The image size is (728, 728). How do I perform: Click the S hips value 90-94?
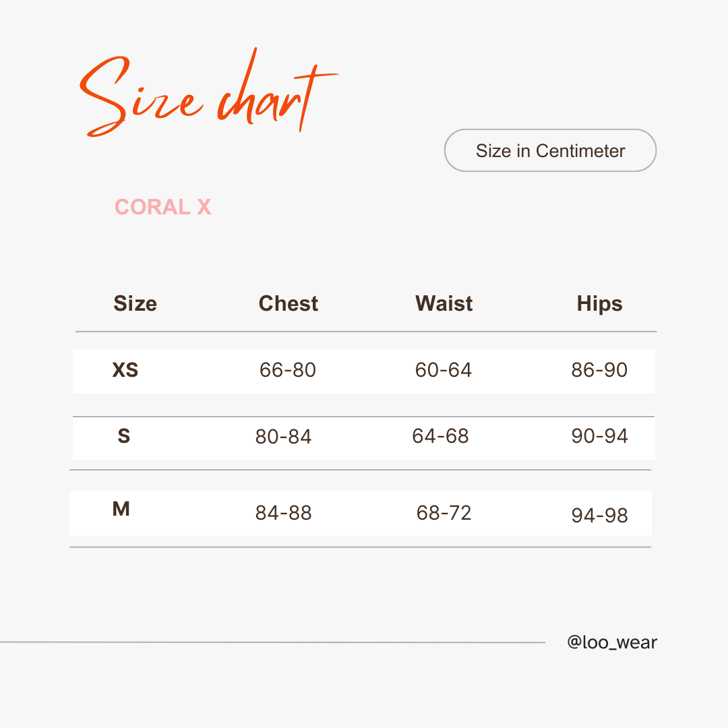[599, 436]
